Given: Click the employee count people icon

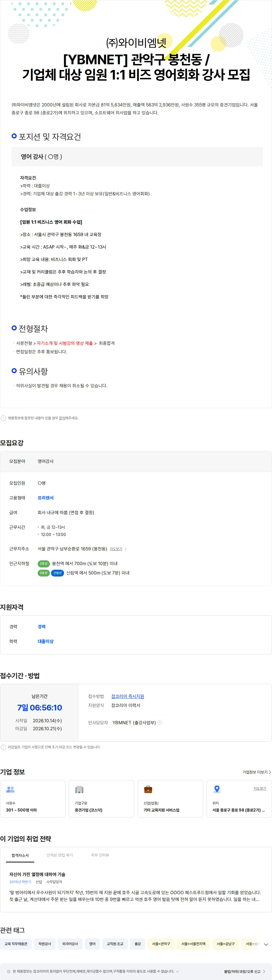Looking at the screenshot, I should (x=11, y=789).
